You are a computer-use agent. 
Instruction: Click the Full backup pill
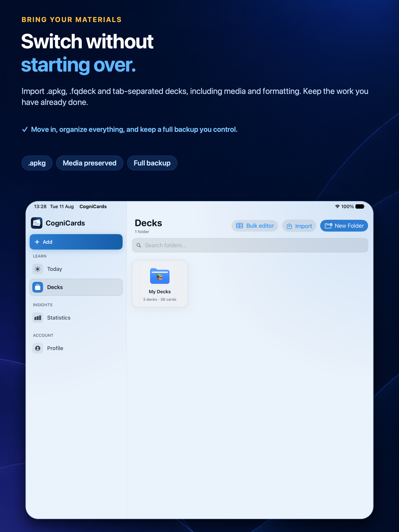pos(152,163)
